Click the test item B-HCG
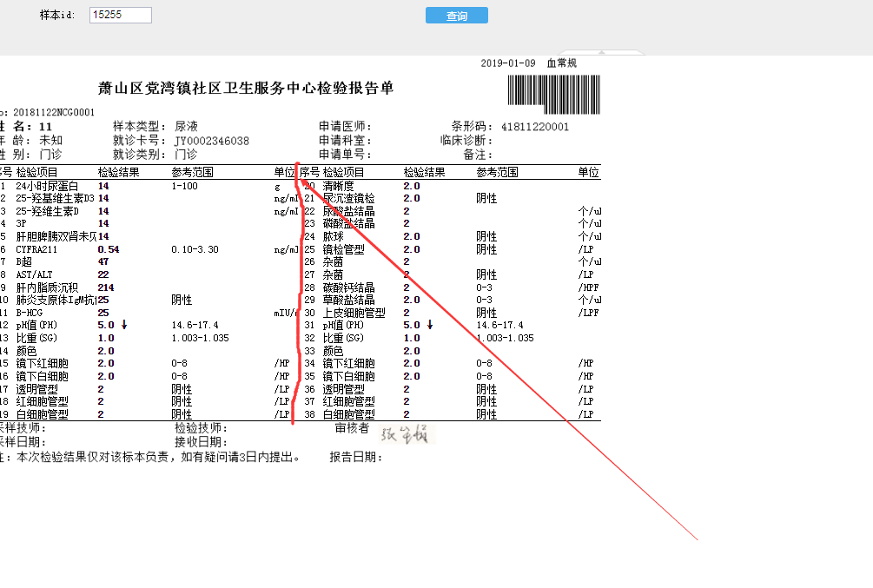Image resolution: width=873 pixels, height=588 pixels. (x=29, y=313)
